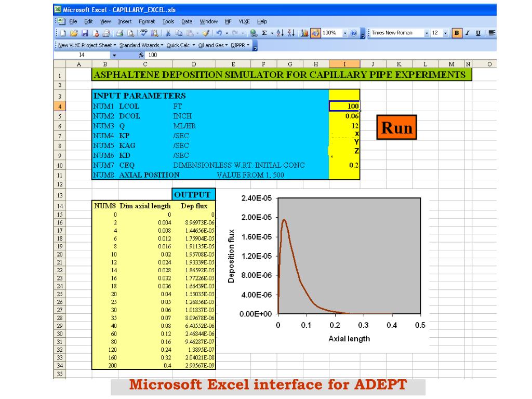532x399 pixels.
Task: Expand the Name Box dropdown arrow
Action: click(114, 55)
